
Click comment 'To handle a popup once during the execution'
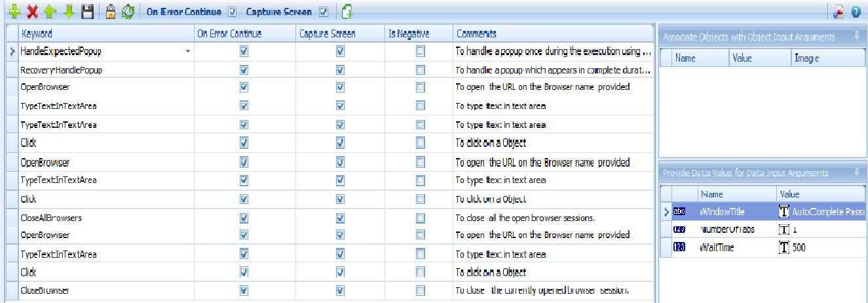tap(552, 51)
